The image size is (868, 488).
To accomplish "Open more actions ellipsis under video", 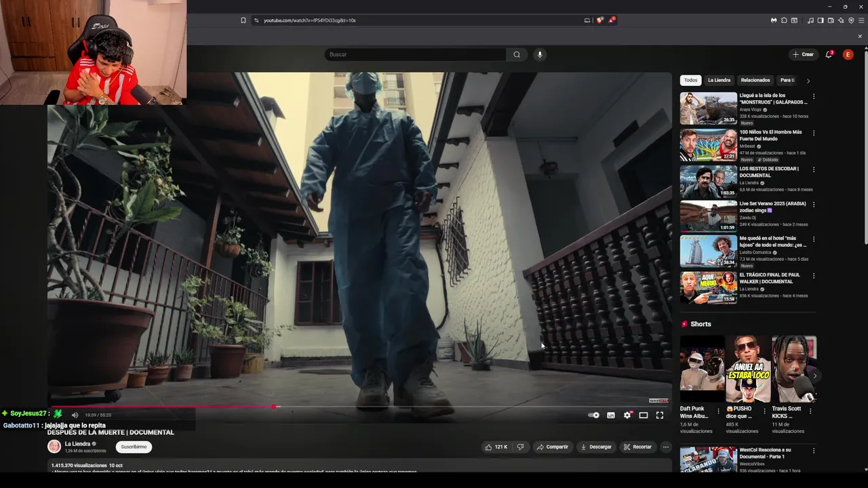I will click(x=666, y=447).
